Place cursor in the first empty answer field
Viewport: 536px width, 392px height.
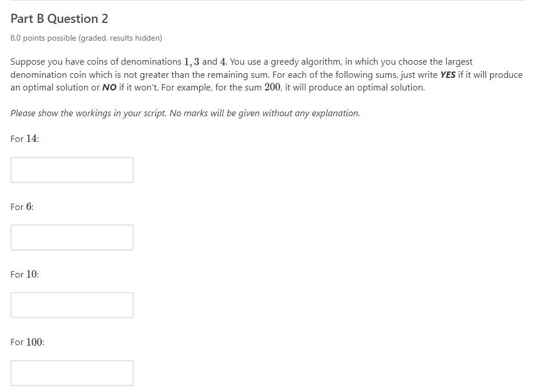coord(72,169)
